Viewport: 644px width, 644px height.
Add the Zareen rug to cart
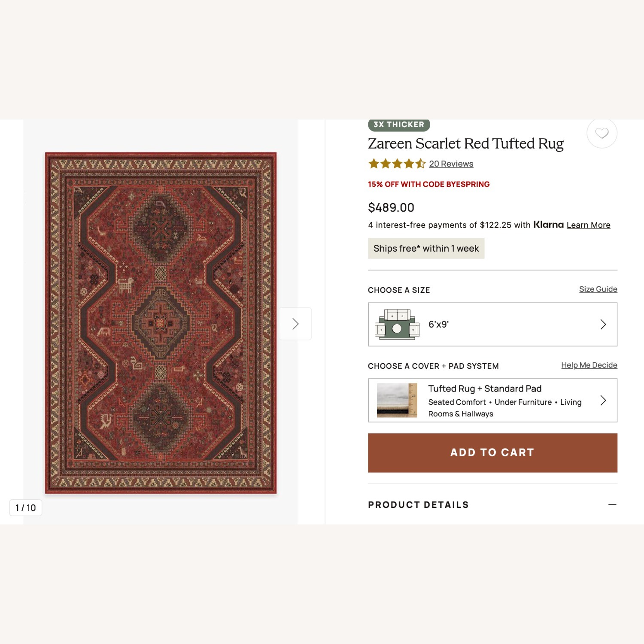point(492,453)
